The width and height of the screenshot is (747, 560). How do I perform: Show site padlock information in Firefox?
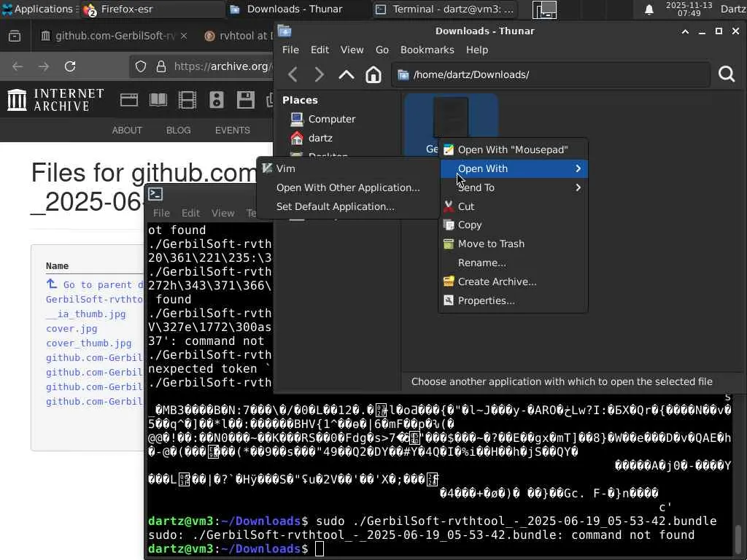pos(161,66)
